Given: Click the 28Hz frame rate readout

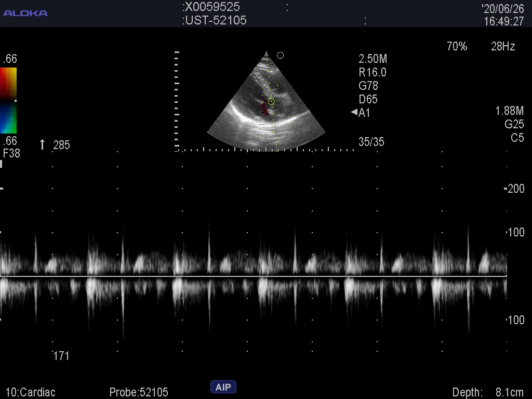Looking at the screenshot, I should pyautogui.click(x=503, y=47).
